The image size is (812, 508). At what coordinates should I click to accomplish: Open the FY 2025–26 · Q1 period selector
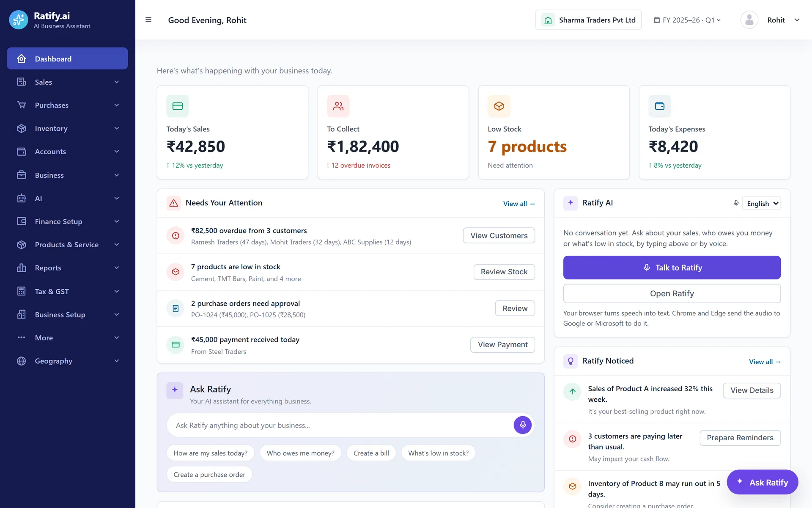point(687,20)
